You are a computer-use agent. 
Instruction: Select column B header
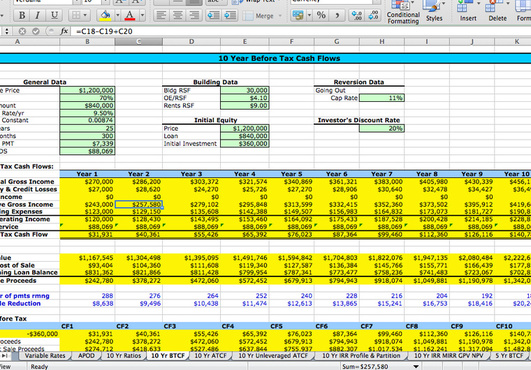[x=87, y=42]
